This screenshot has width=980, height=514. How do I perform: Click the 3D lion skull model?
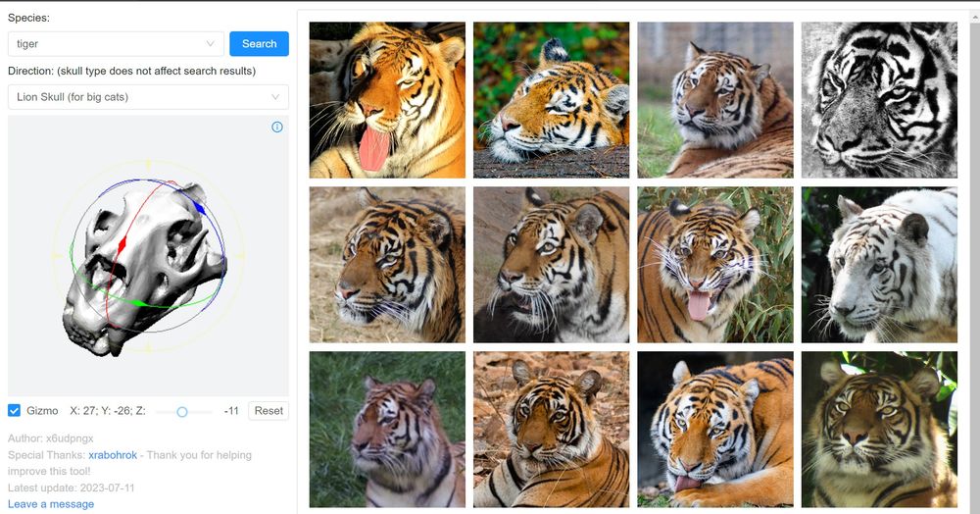tap(145, 269)
